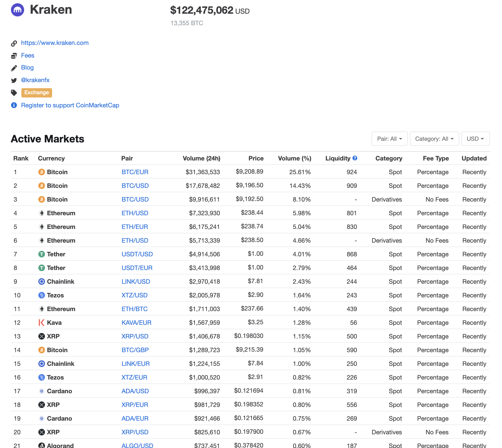
Task: Open the BTC/GBP pair link
Action: [x=135, y=350]
